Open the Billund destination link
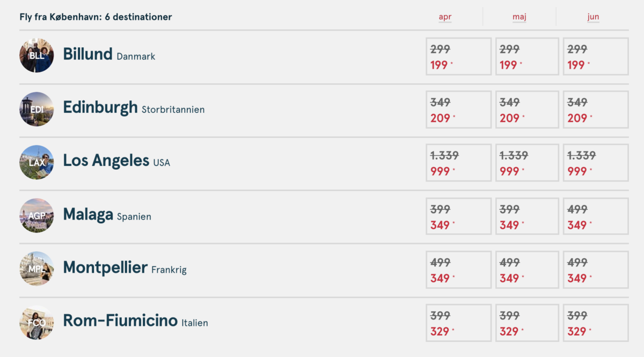This screenshot has width=644, height=357. [87, 54]
